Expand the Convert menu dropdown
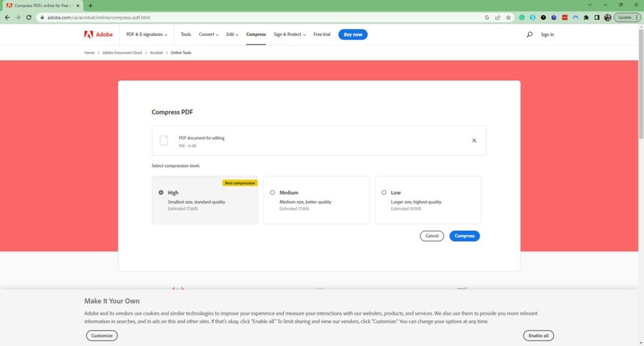This screenshot has height=346, width=644. pyautogui.click(x=209, y=35)
